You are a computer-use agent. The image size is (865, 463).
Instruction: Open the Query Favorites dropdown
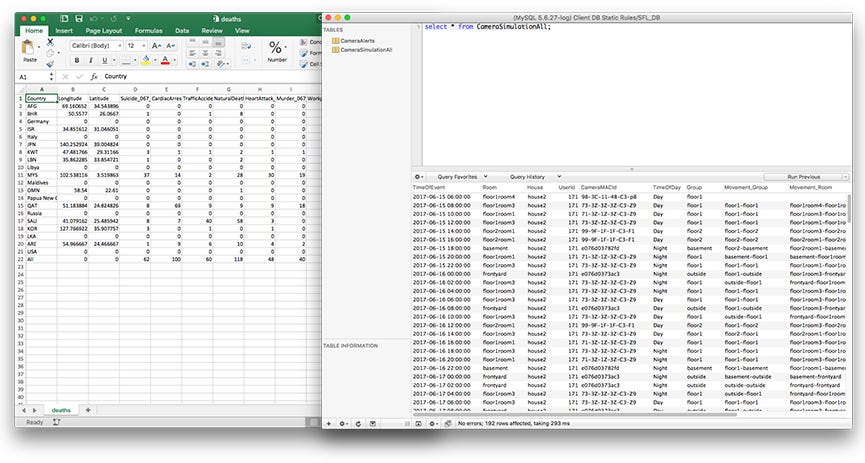pos(462,177)
